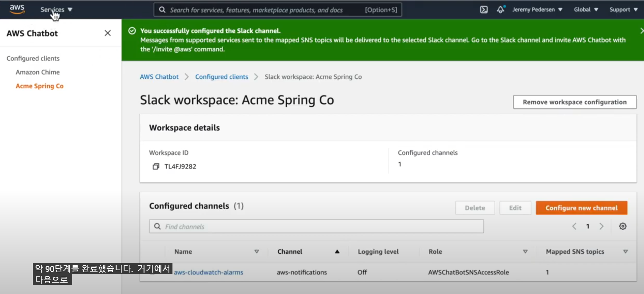Sort by Role column
644x294 pixels.
525,252
